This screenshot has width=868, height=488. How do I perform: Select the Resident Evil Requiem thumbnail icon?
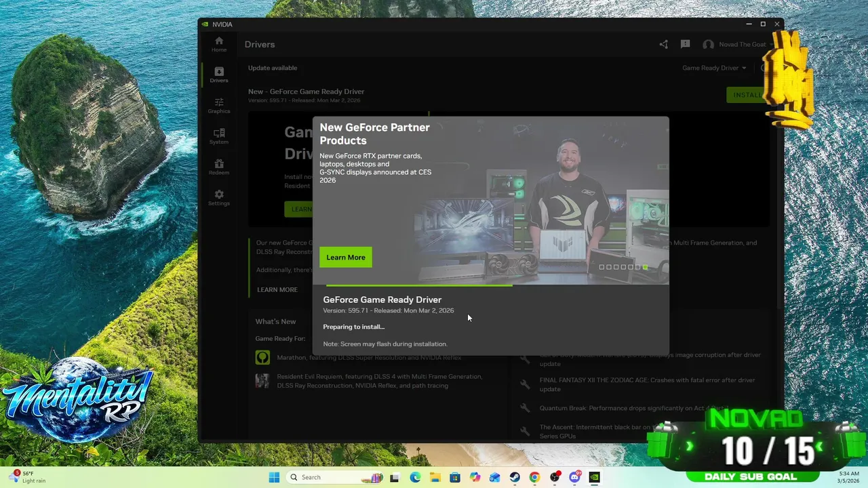262,381
